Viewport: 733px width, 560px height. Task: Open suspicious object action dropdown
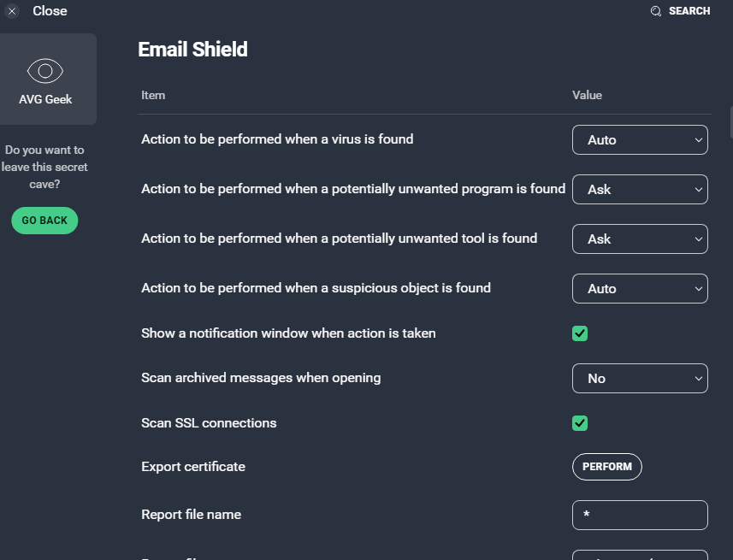(x=639, y=289)
